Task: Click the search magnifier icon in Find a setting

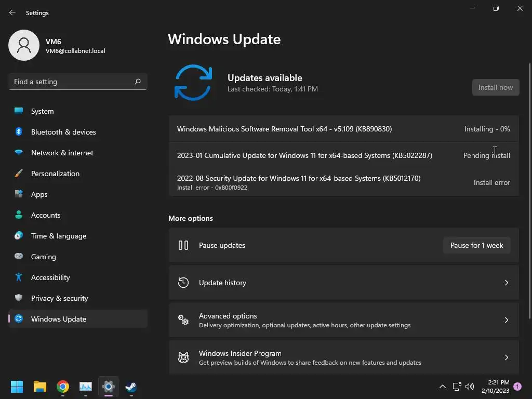Action: coord(138,82)
